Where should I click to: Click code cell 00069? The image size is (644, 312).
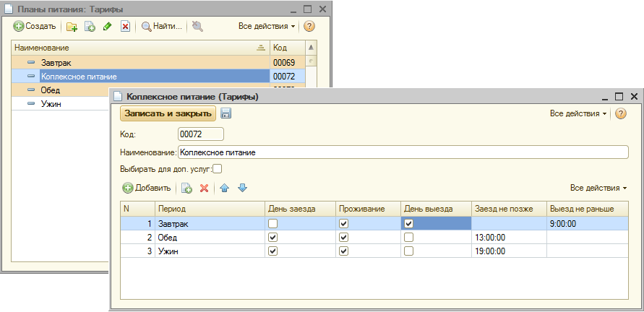(288, 62)
